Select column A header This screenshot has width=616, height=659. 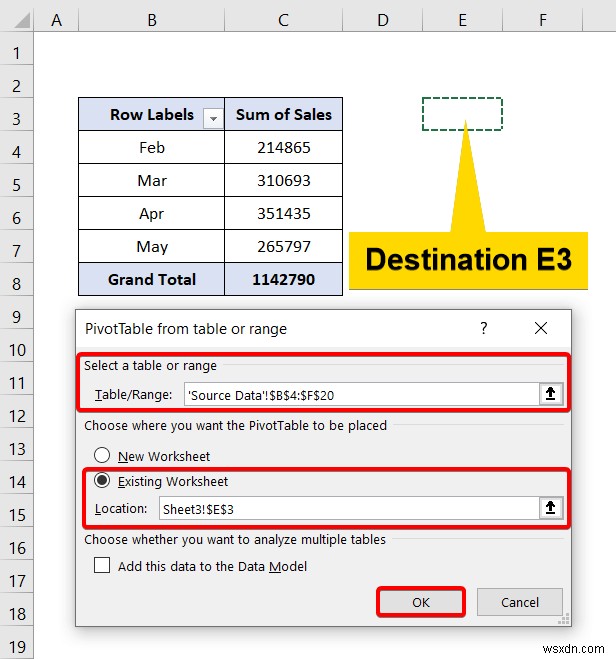point(56,20)
